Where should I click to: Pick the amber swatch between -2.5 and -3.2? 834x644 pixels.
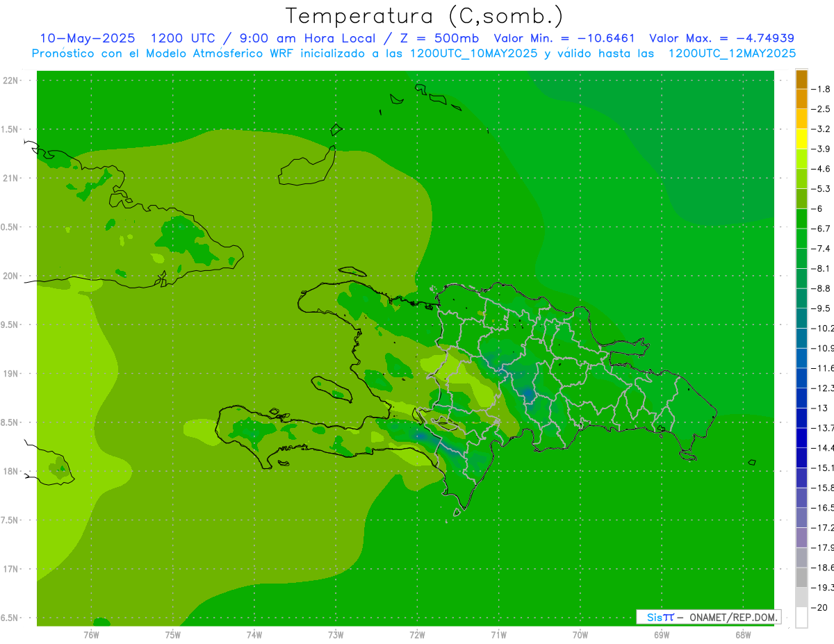pyautogui.click(x=801, y=119)
